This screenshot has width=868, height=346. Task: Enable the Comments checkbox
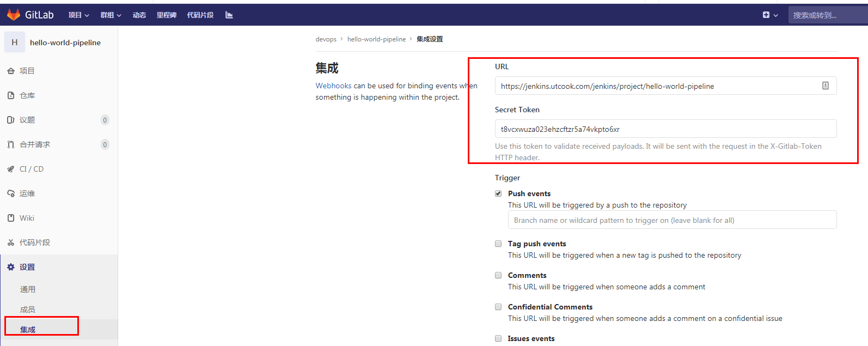click(x=498, y=275)
